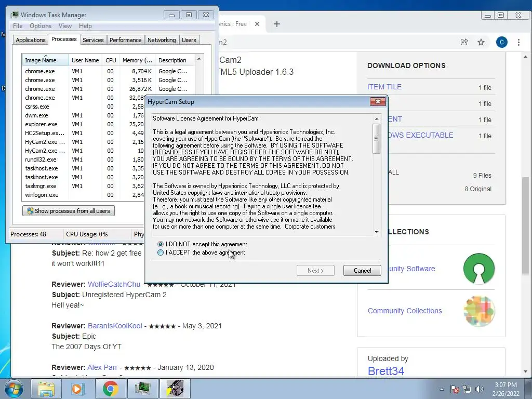
Task: Click license text scrollbar up arrow
Action: 376,119
